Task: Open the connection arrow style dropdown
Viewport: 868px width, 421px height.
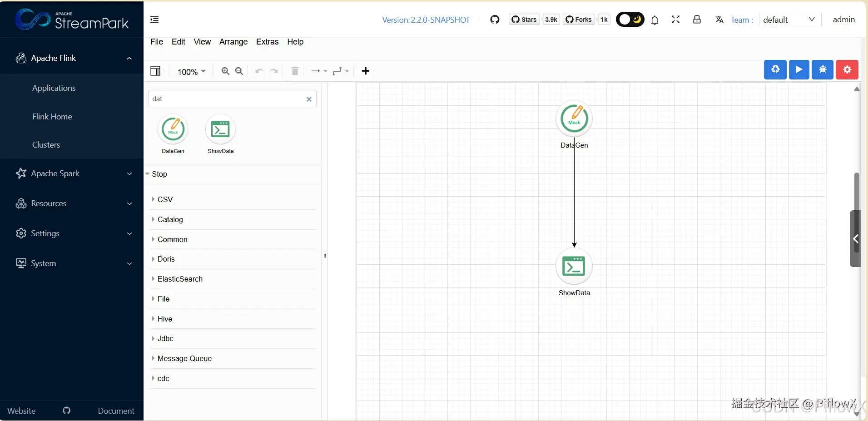Action: tap(319, 71)
